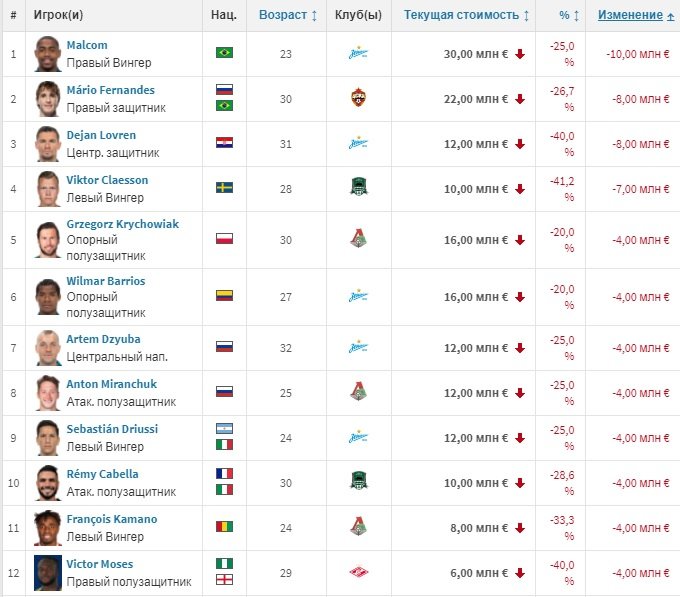Click the Zenit club logo in Malcom's row
The width and height of the screenshot is (680, 597).
coord(358,53)
